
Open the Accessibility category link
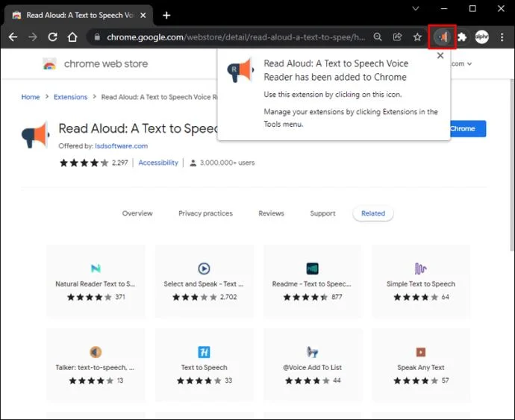pos(158,163)
